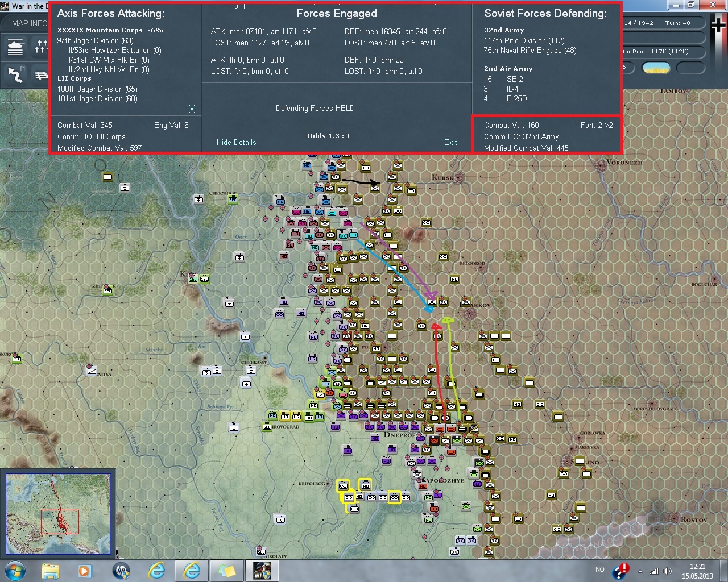The image size is (728, 582).
Task: Click the crosses icon beside the tank icon
Action: tap(42, 47)
